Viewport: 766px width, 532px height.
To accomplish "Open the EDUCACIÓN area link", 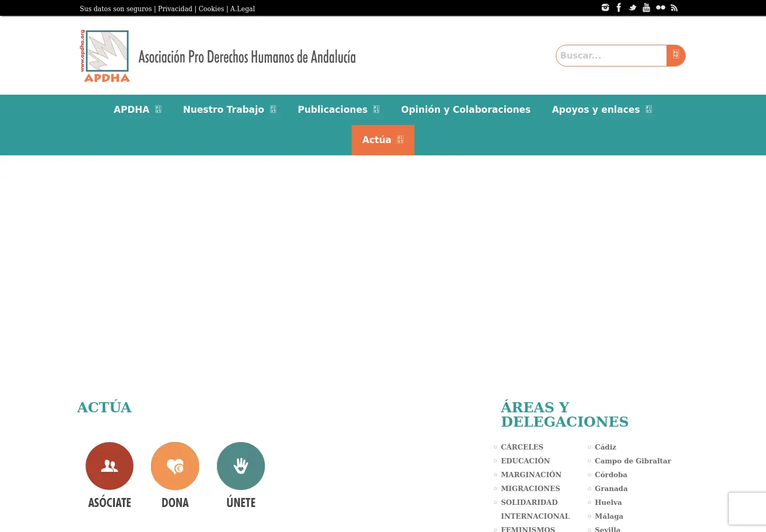I will (525, 461).
